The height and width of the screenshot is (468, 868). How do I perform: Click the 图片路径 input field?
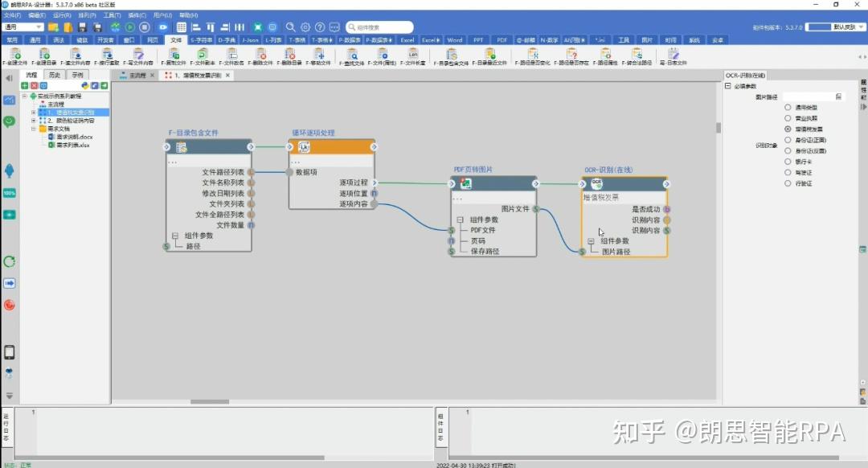click(808, 96)
